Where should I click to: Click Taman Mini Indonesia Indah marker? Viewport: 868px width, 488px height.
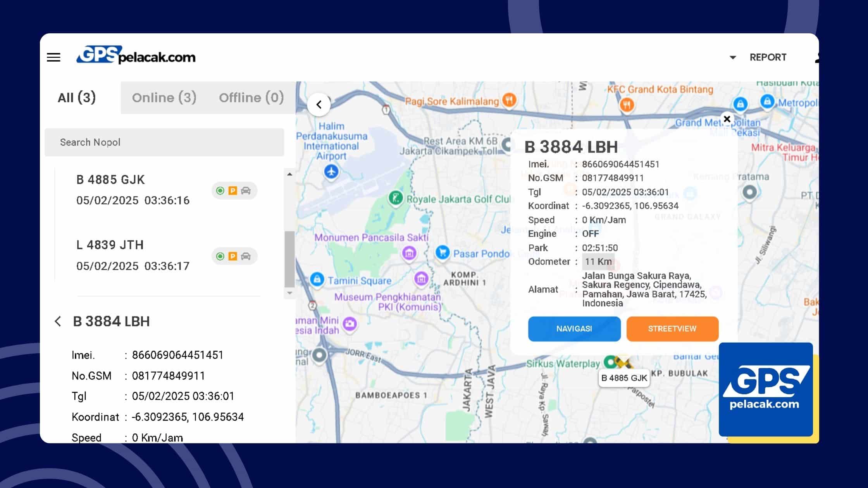pyautogui.click(x=350, y=324)
